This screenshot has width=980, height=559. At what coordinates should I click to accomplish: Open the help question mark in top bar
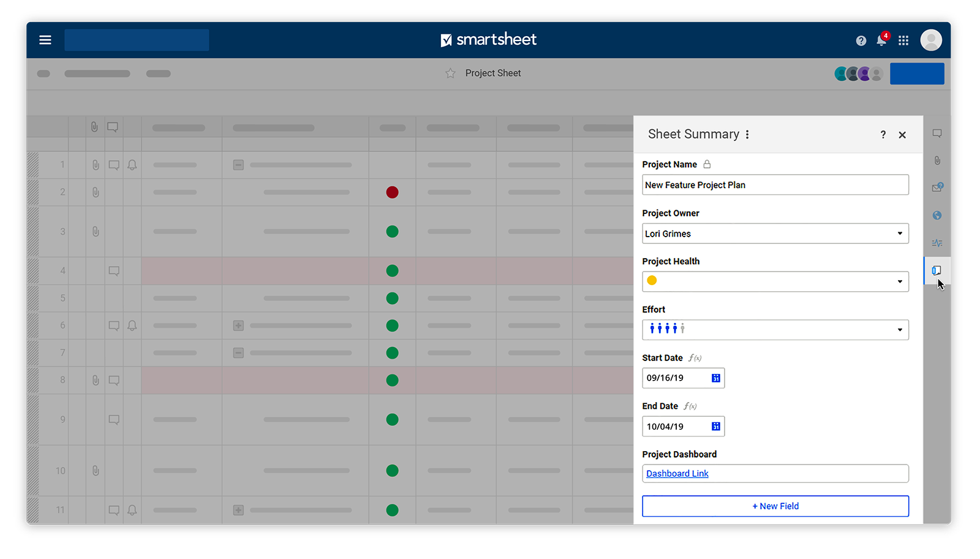pos(861,40)
